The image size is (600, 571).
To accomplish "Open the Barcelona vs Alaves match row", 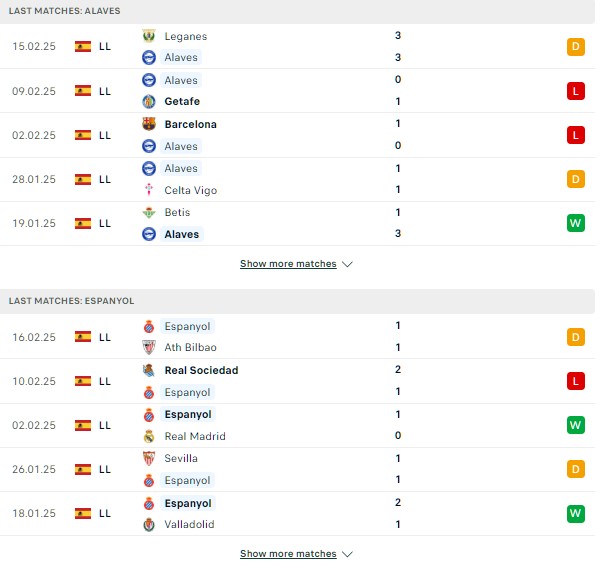I will (297, 135).
